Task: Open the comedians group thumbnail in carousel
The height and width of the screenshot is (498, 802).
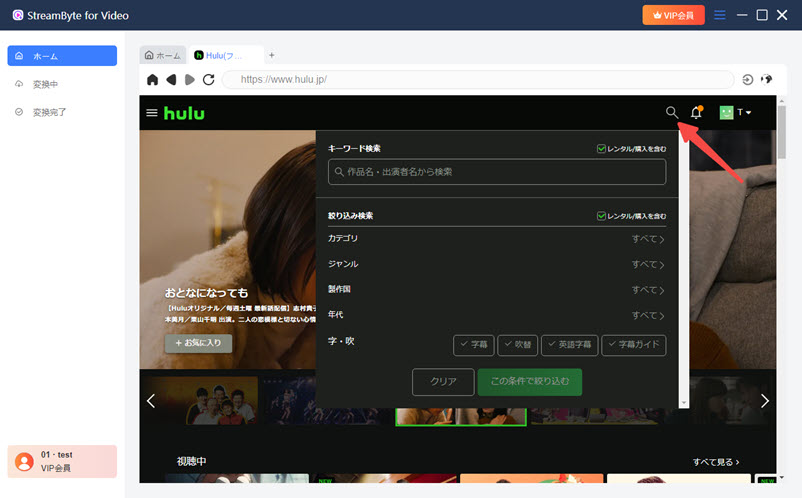Action: tap(222, 401)
